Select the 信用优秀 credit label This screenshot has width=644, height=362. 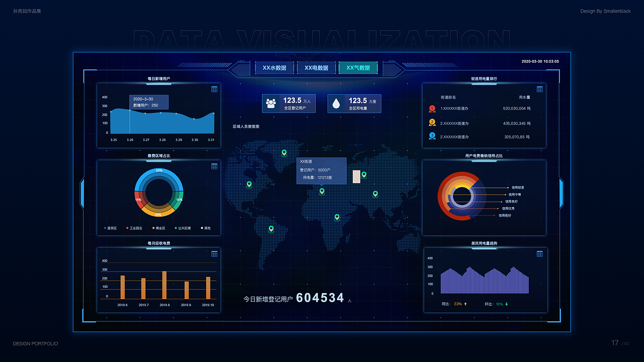pyautogui.click(x=508, y=208)
